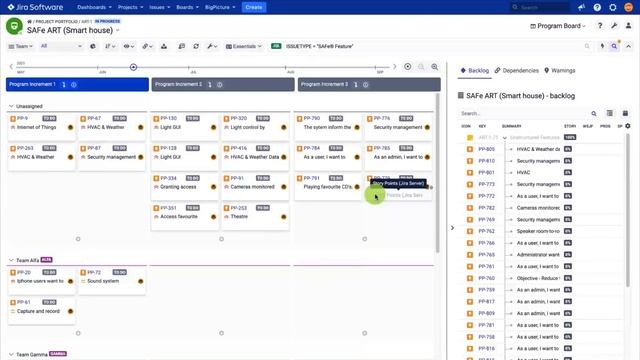
Task: Toggle the search filter bar icon
Action: tap(614, 46)
